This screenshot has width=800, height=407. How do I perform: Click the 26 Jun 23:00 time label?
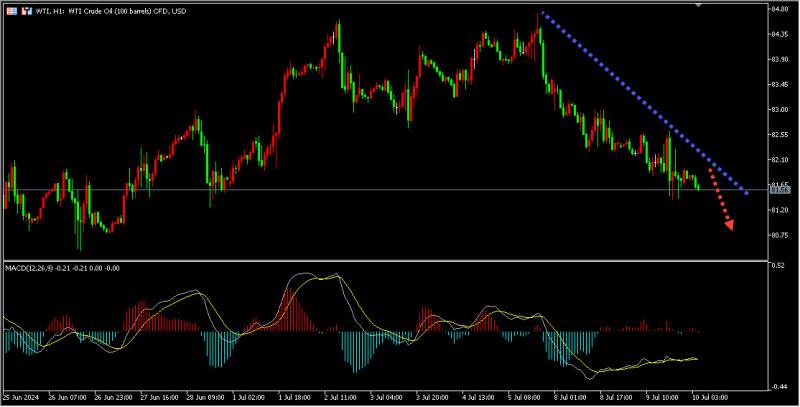point(113,397)
